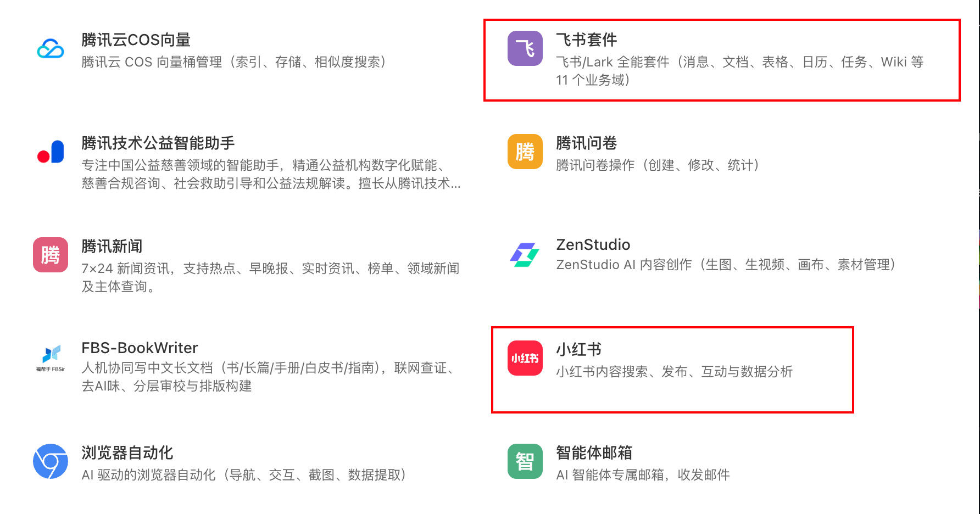Click the purple 飞书套件 icon
980x514 pixels.
525,48
